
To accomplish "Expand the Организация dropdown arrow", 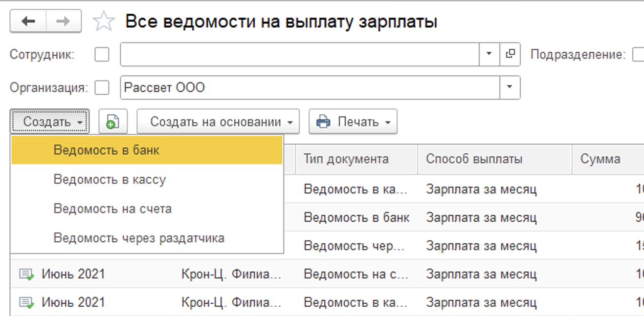I will [510, 88].
